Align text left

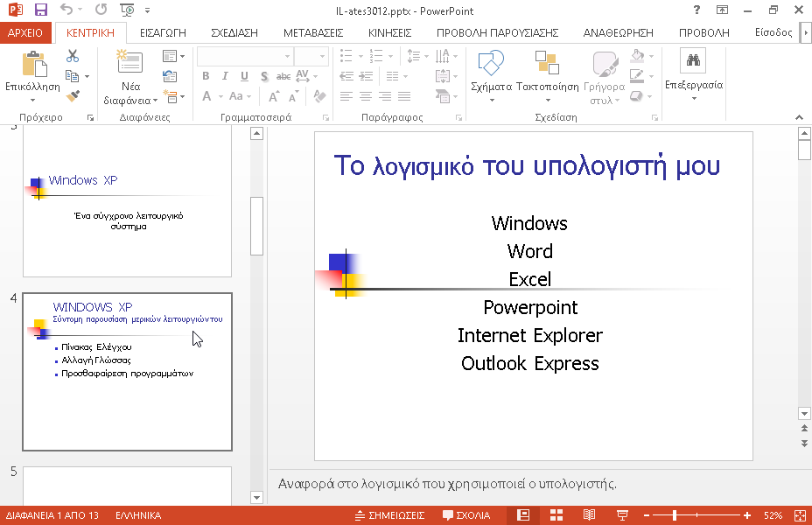click(346, 96)
